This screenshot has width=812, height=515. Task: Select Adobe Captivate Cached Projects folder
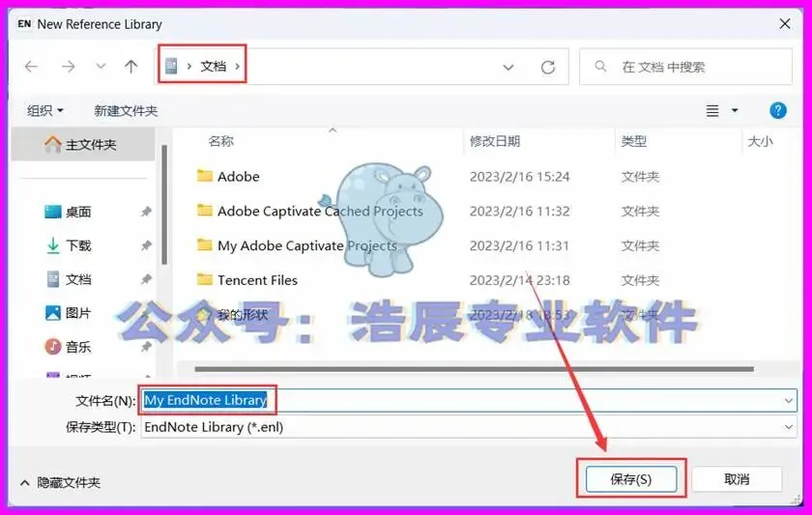(x=320, y=212)
